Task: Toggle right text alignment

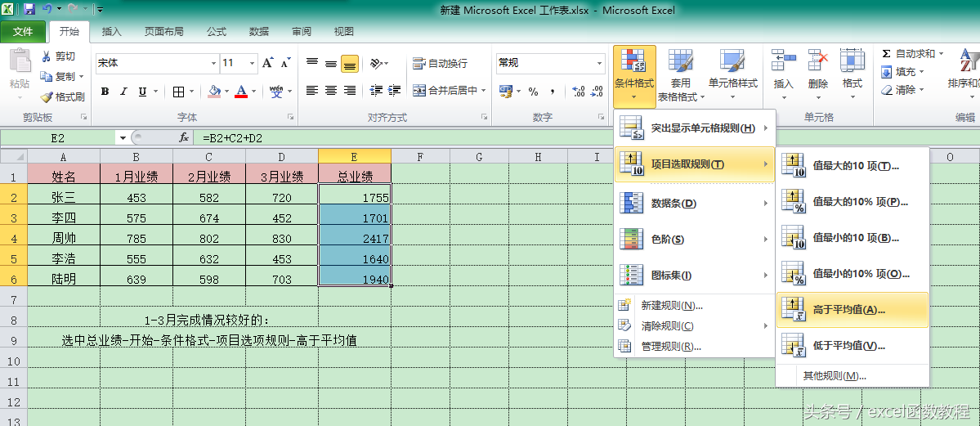Action: coord(350,91)
